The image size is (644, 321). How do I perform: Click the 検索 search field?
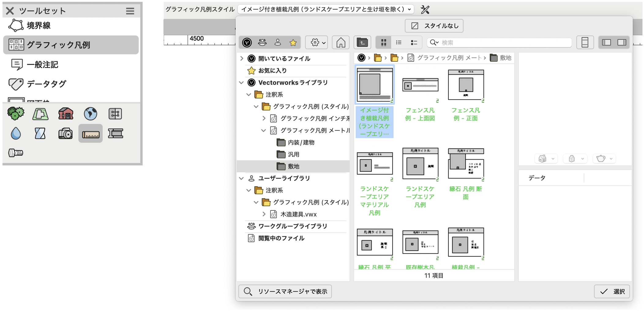pyautogui.click(x=505, y=43)
